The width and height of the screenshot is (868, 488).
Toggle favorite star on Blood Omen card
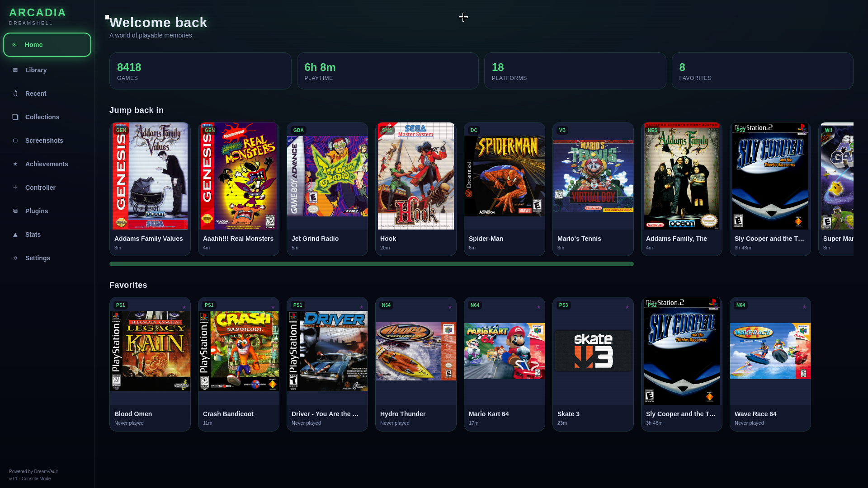point(184,307)
